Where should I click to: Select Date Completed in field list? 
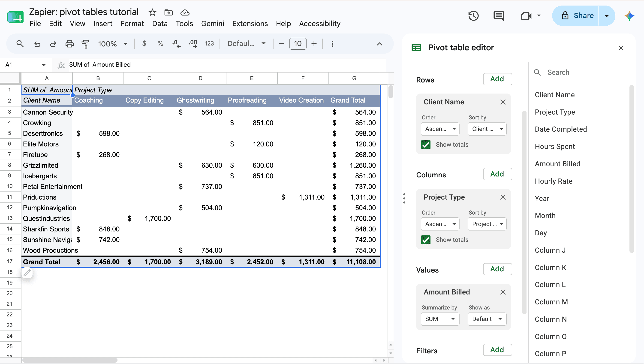(561, 129)
